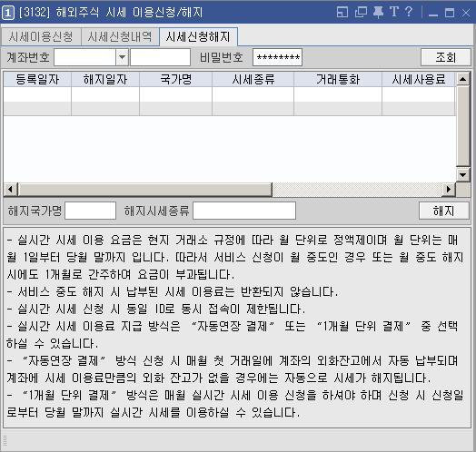The width and height of the screenshot is (476, 452).
Task: Click the screen layout icon in title bar
Action: click(342, 12)
